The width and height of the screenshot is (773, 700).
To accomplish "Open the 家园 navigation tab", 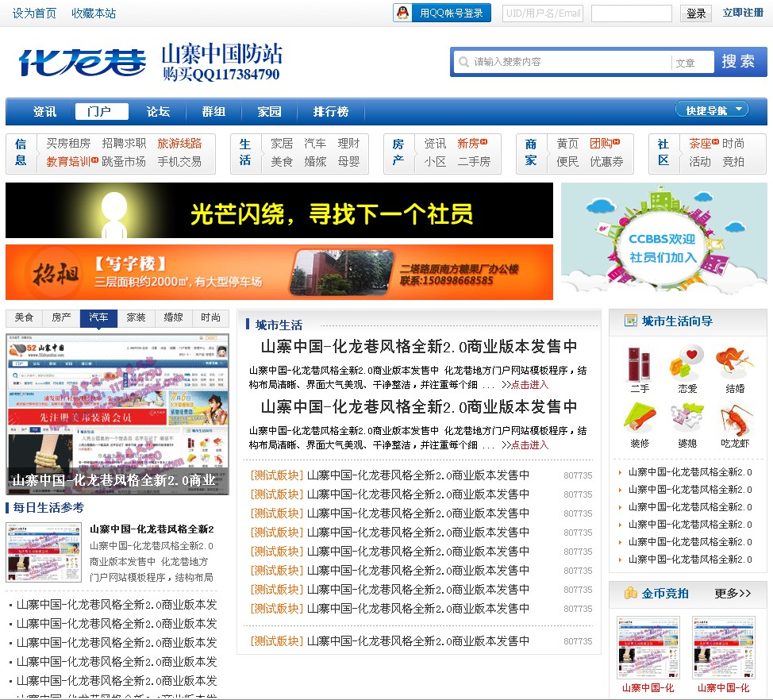I will click(x=270, y=112).
